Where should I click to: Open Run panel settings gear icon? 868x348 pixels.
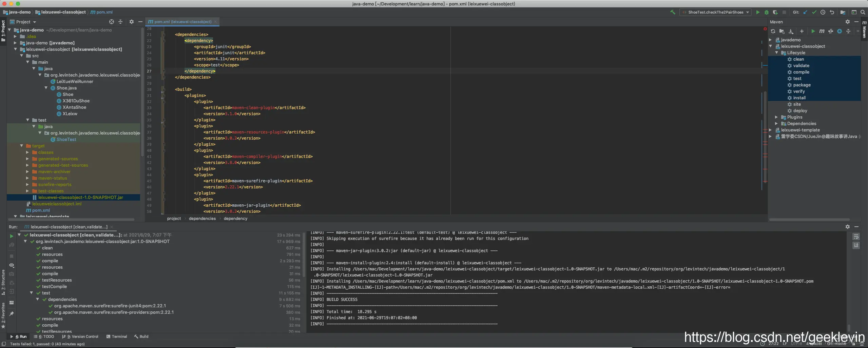pyautogui.click(x=848, y=227)
